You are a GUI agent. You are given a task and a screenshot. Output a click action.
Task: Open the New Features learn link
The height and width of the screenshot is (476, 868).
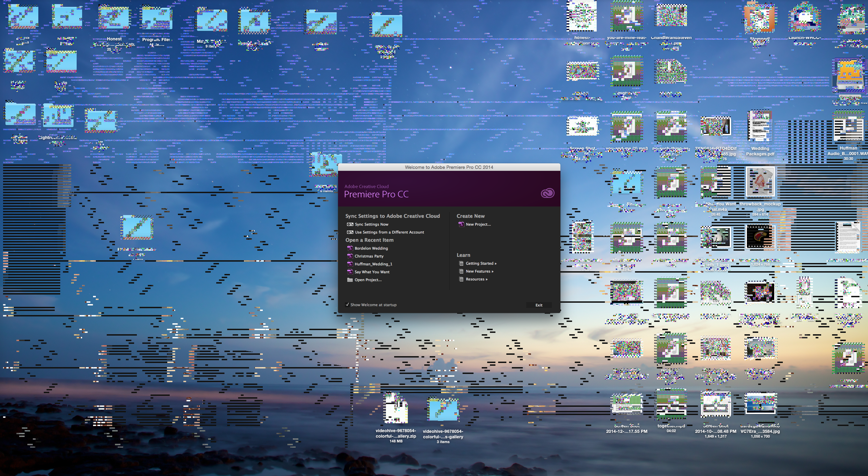(476, 272)
